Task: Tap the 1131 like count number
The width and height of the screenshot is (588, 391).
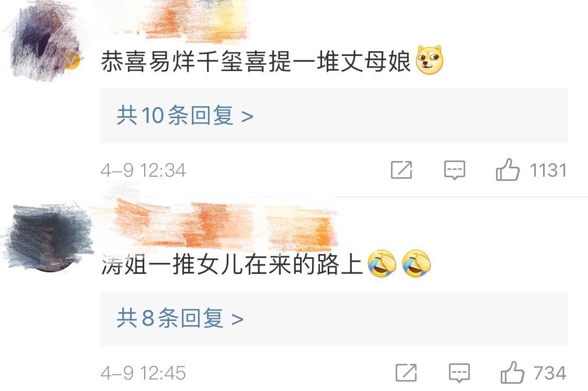Action: [548, 170]
